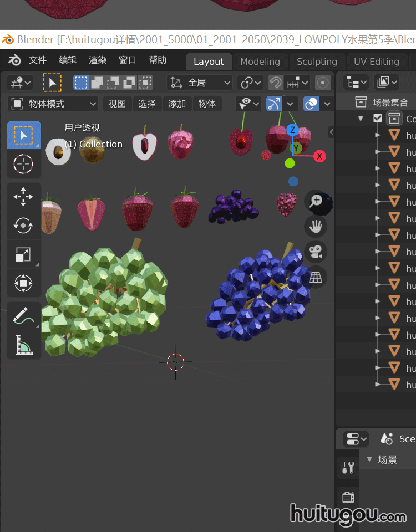Toggle camera view with the camera icon
The height and width of the screenshot is (532, 416).
316,252
